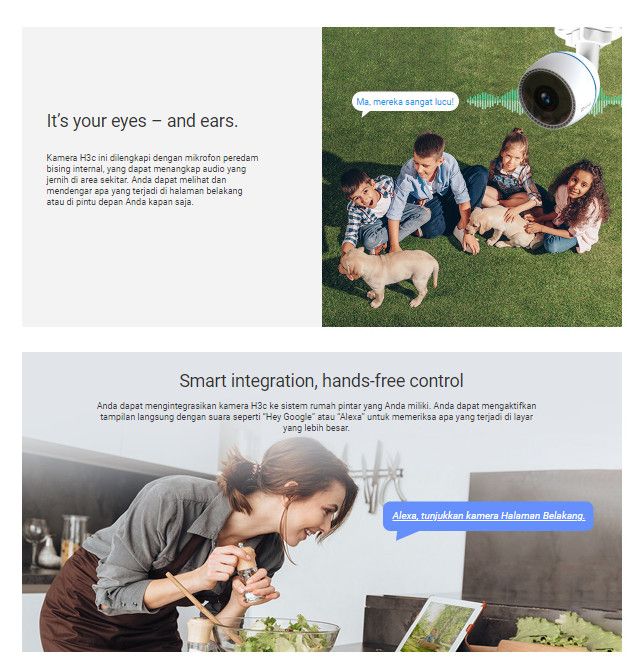Click the 'It's your eyes – and ears.' heading
The height and width of the screenshot is (668, 641).
[142, 121]
